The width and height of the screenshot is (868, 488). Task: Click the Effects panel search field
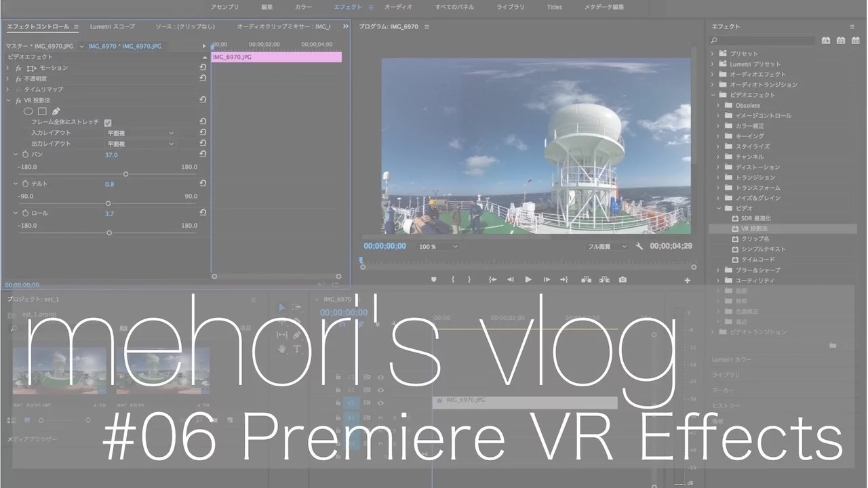[764, 41]
